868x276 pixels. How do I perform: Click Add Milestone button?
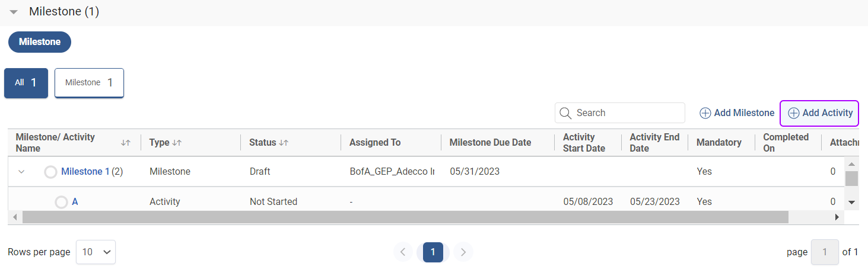(x=737, y=113)
